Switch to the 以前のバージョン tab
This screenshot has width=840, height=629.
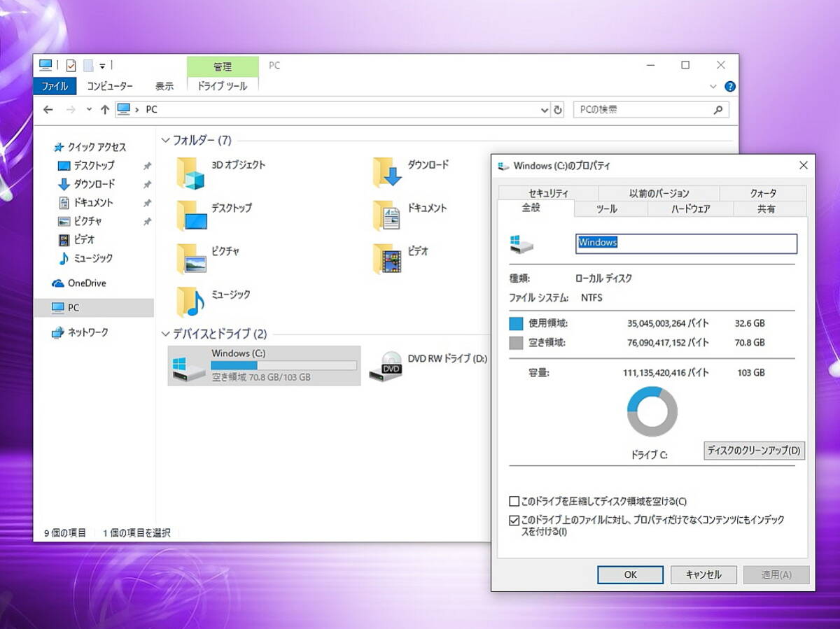(x=659, y=193)
